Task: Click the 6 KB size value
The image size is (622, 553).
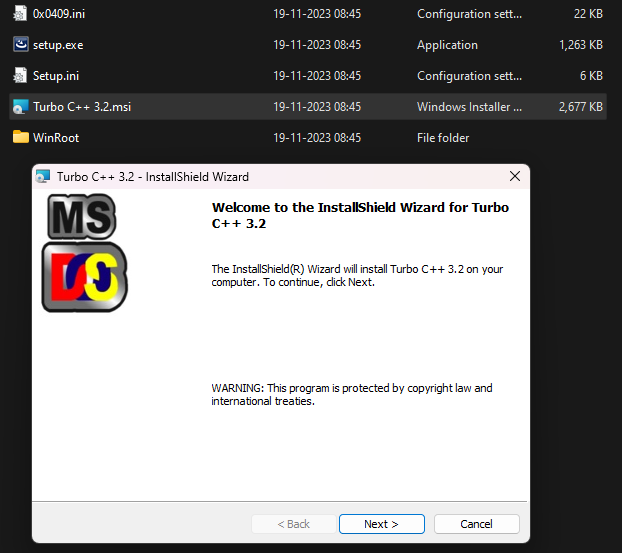Action: click(x=591, y=76)
